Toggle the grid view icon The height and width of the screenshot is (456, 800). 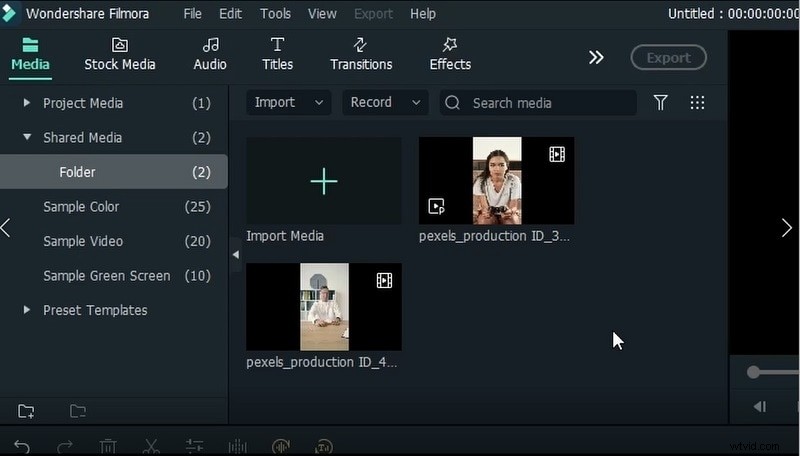(x=697, y=103)
